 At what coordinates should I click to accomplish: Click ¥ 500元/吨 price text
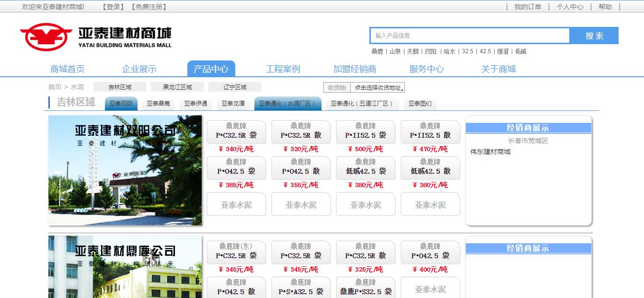(366, 149)
